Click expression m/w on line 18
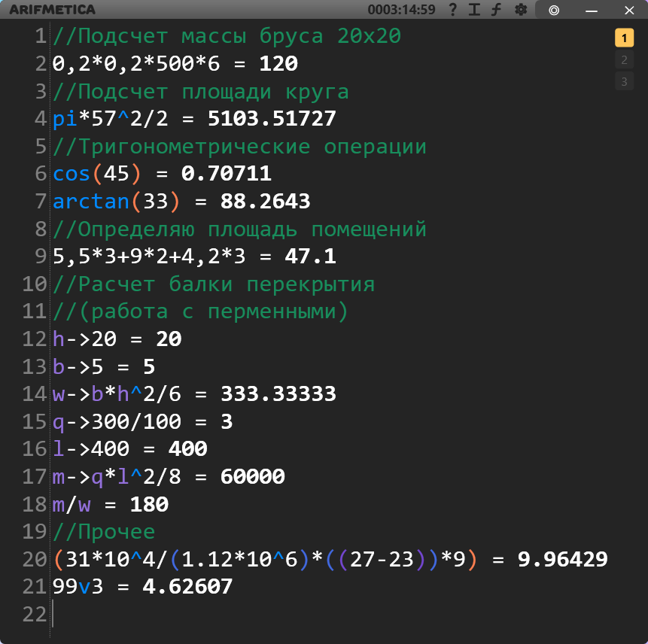This screenshot has width=648, height=644. (71, 505)
